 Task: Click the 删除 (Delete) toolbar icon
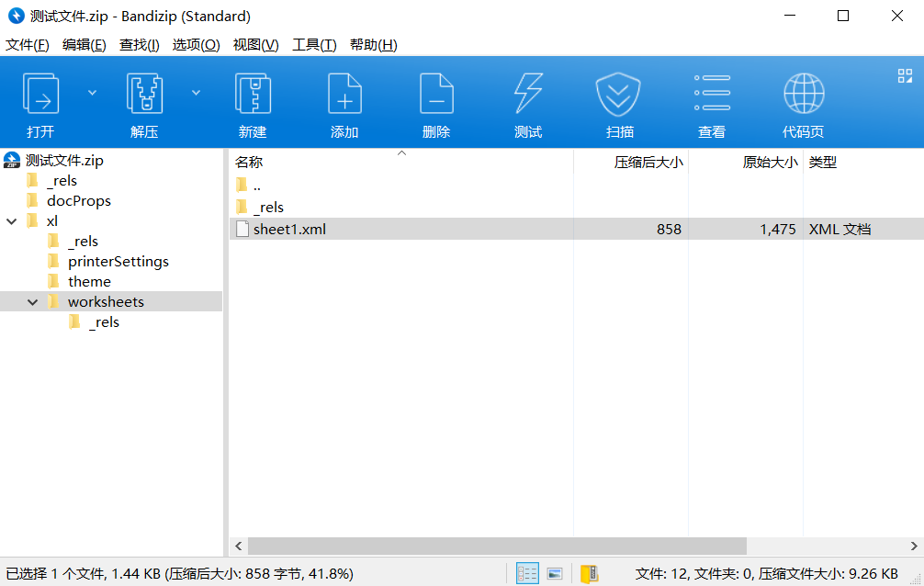[436, 95]
